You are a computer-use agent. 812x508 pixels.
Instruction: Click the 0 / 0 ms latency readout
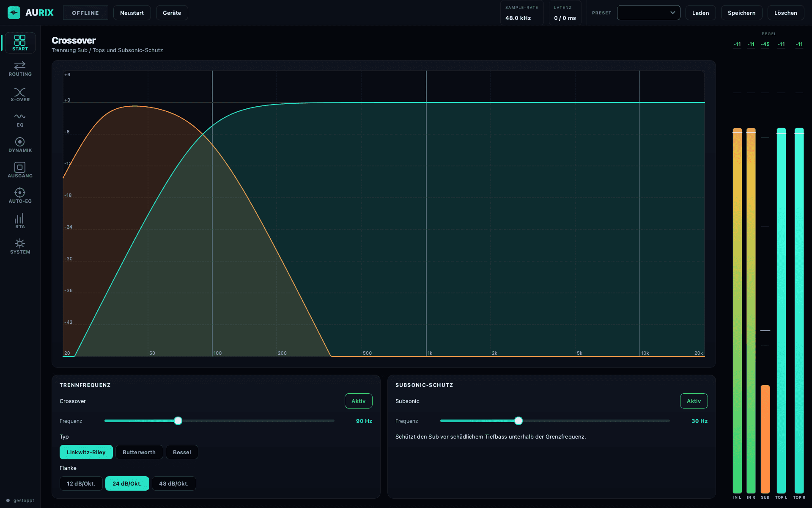(565, 18)
